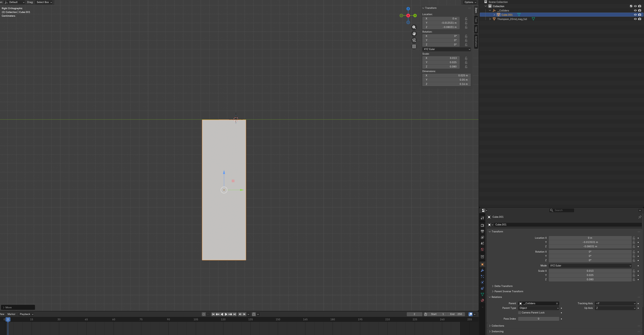Screen dimensions: 644x335
Task: Expand the Delta Transform section
Action: click(503, 286)
